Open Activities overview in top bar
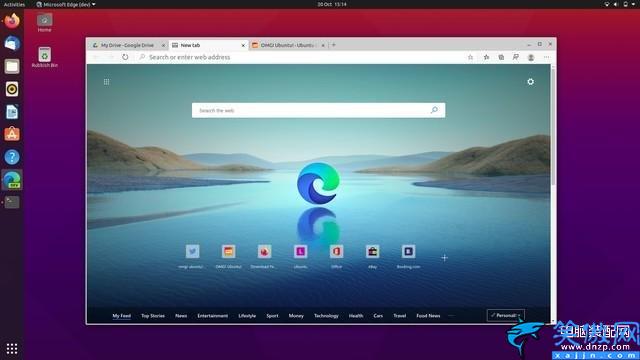The image size is (640, 360). pos(14,4)
